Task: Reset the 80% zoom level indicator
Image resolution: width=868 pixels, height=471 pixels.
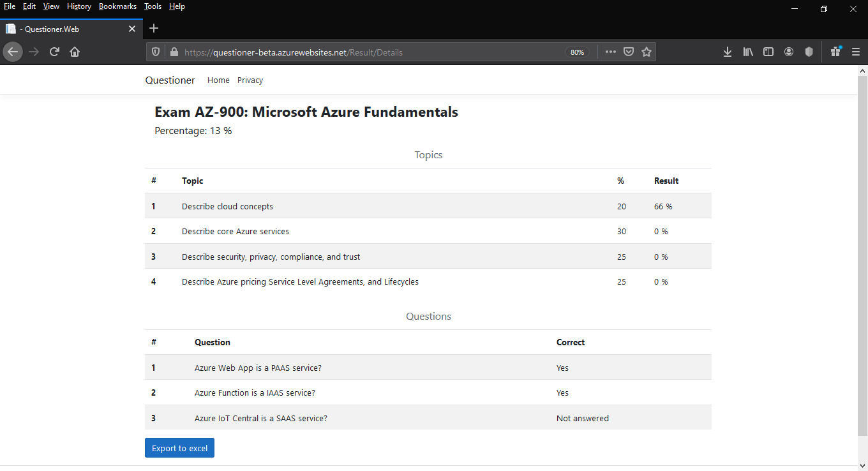Action: tap(578, 52)
